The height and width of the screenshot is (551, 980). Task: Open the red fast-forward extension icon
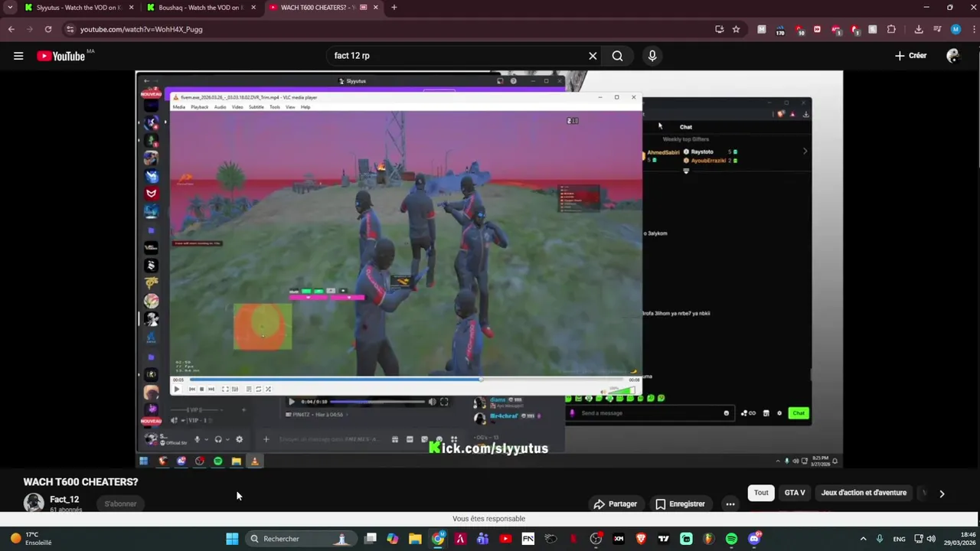pyautogui.click(x=817, y=29)
